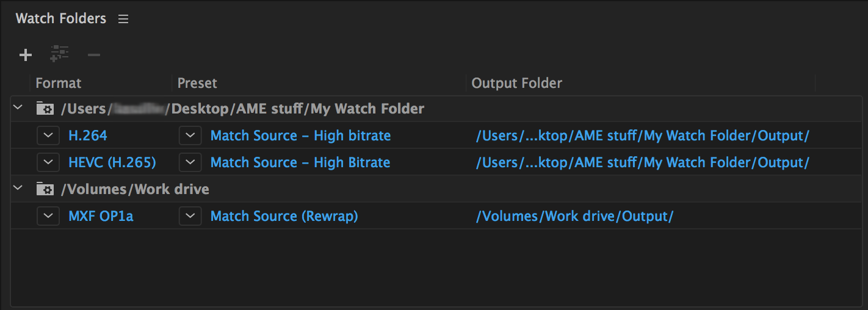The image size is (868, 310).
Task: Open preset dropdown for Match Source (Rewrap)
Action: 190,216
